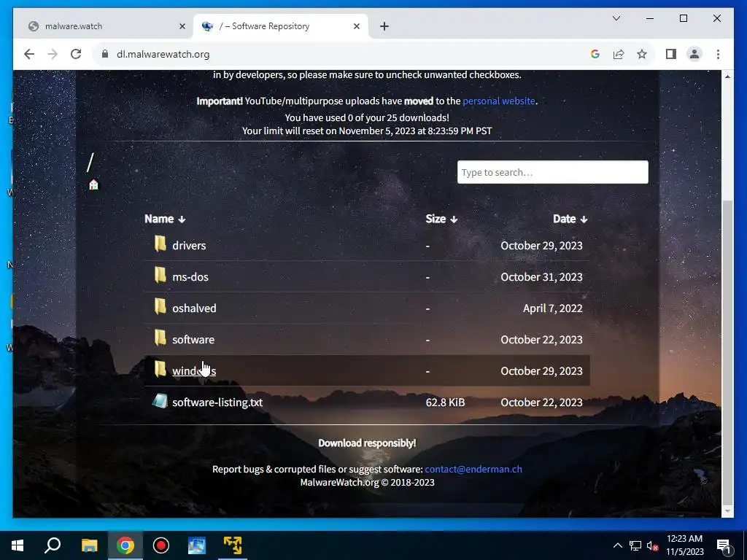The height and width of the screenshot is (560, 747).
Task: Click the windows folder icon
Action: click(160, 370)
